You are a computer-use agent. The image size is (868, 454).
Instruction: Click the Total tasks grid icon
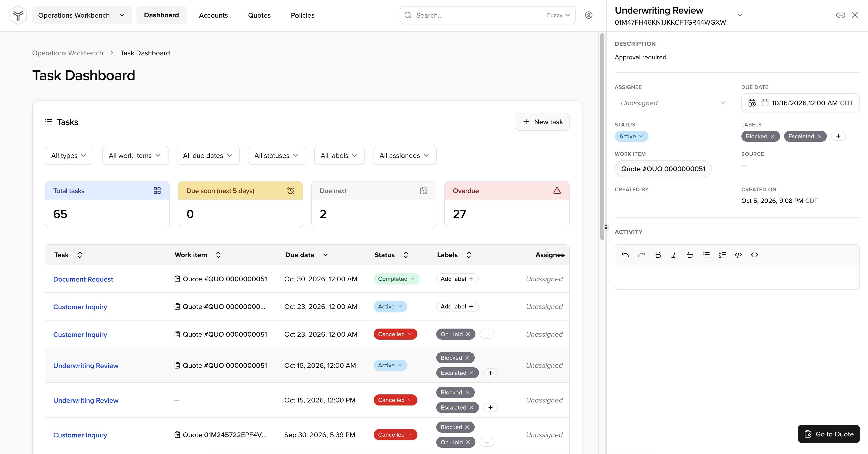click(157, 191)
